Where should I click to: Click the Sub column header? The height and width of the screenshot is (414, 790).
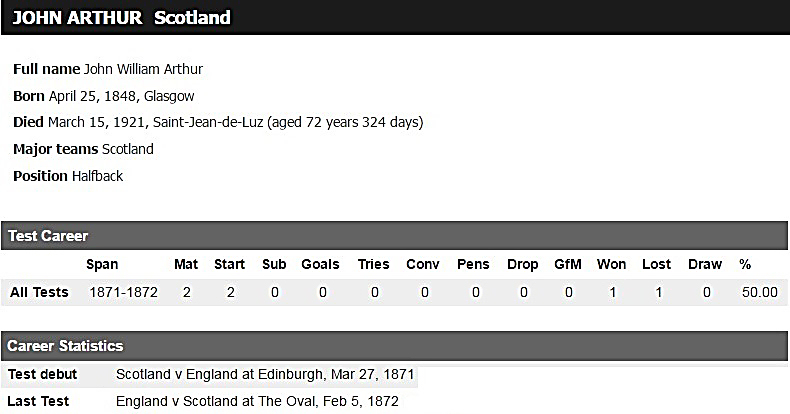click(274, 264)
